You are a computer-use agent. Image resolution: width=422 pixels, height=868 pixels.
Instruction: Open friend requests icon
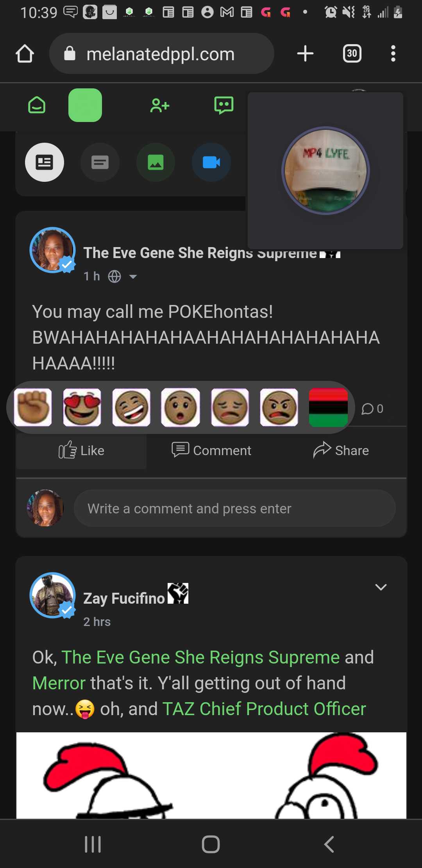click(159, 105)
